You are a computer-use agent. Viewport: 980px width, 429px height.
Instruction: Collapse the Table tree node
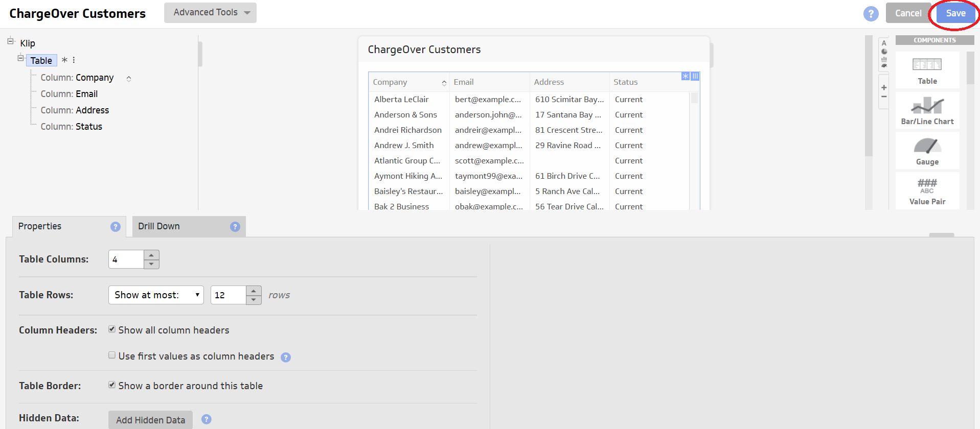tap(21, 58)
